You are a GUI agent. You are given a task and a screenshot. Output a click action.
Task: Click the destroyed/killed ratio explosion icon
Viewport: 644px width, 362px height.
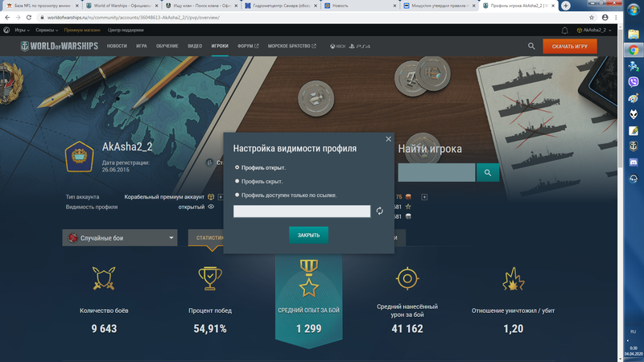514,278
